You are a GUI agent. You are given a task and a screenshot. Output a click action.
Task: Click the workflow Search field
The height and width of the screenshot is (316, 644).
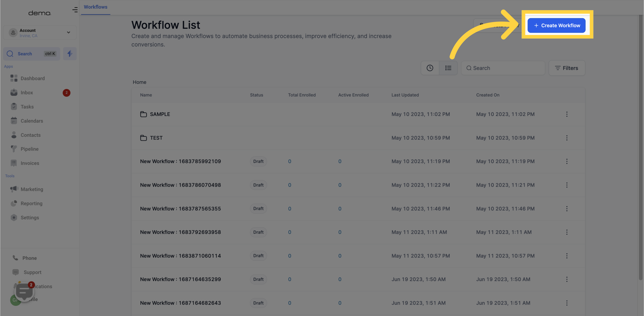[503, 68]
